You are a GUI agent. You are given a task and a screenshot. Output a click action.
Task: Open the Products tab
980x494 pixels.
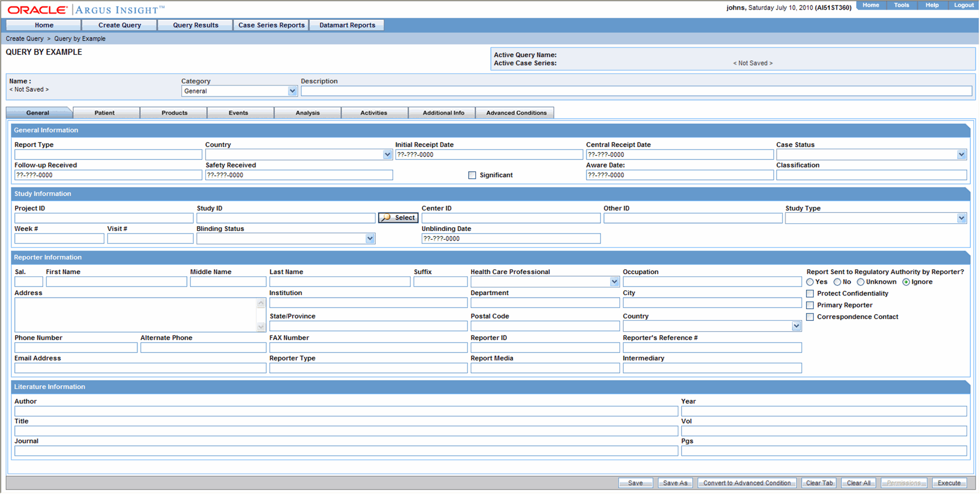(x=174, y=113)
